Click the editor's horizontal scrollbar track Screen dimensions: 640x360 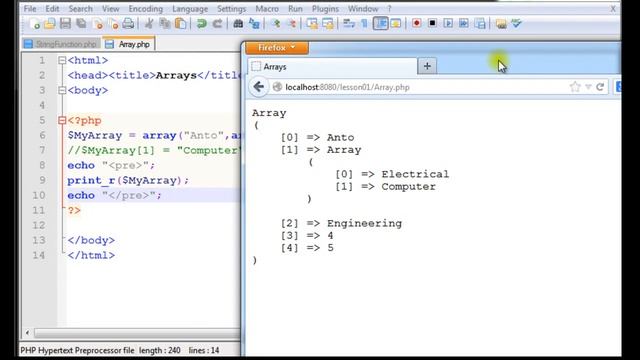pyautogui.click(x=138, y=333)
